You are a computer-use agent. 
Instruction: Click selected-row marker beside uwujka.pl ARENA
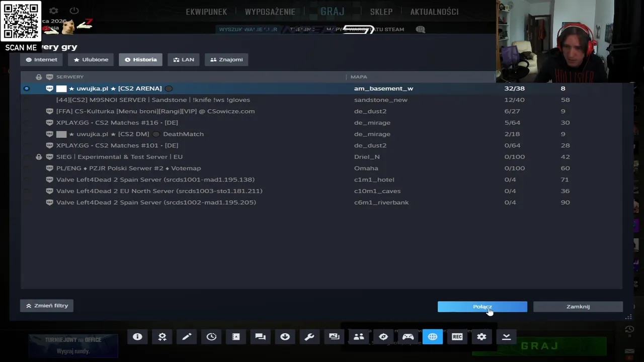click(x=27, y=88)
